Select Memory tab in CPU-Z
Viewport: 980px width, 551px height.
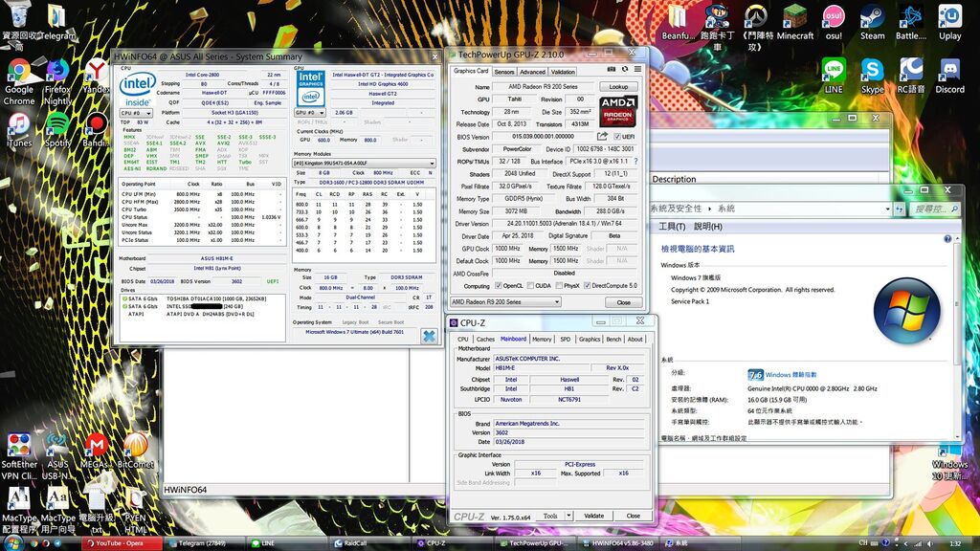(x=542, y=340)
